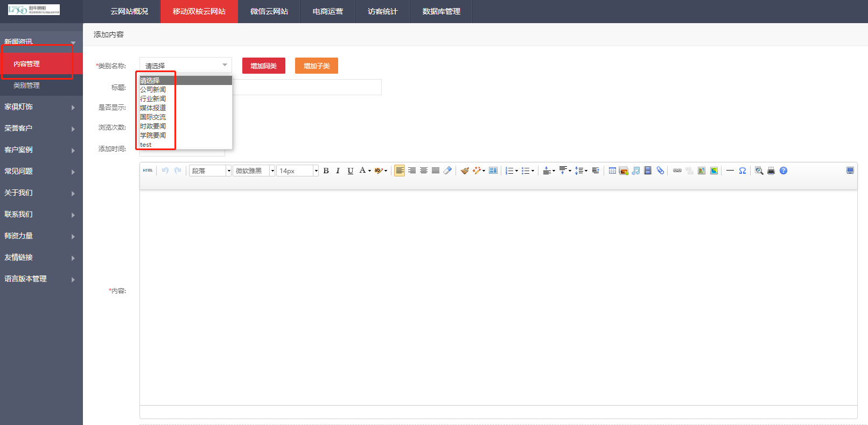
Task: Apply the text highlight color icon
Action: click(379, 171)
